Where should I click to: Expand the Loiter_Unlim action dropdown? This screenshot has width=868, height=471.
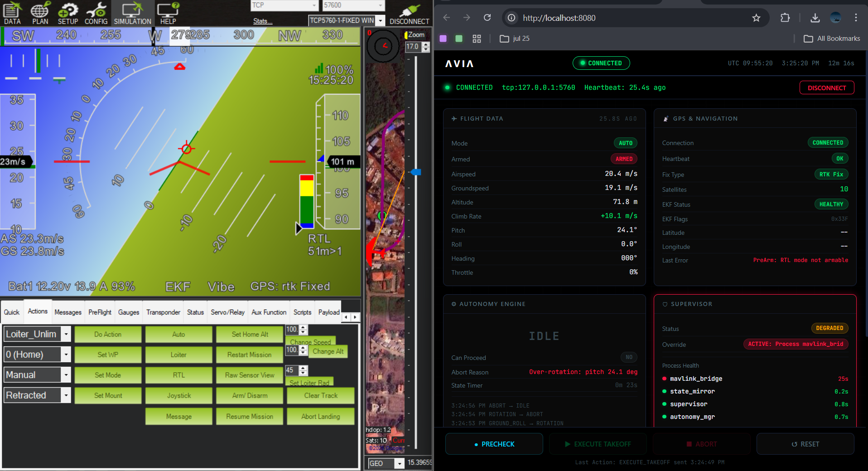click(x=66, y=334)
